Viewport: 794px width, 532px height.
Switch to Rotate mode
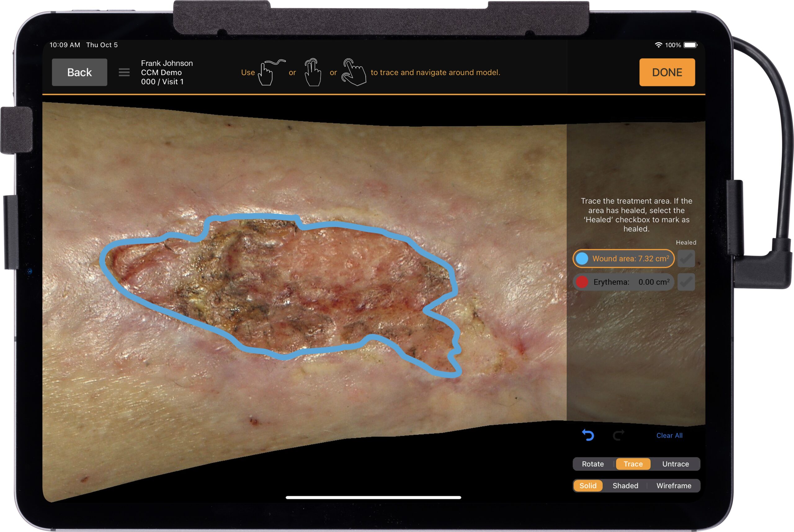(x=593, y=464)
